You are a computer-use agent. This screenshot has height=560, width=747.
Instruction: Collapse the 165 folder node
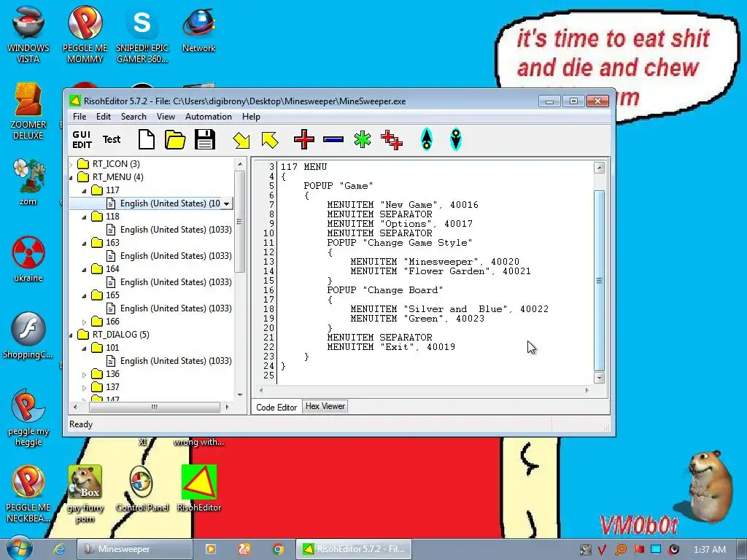tap(85, 296)
